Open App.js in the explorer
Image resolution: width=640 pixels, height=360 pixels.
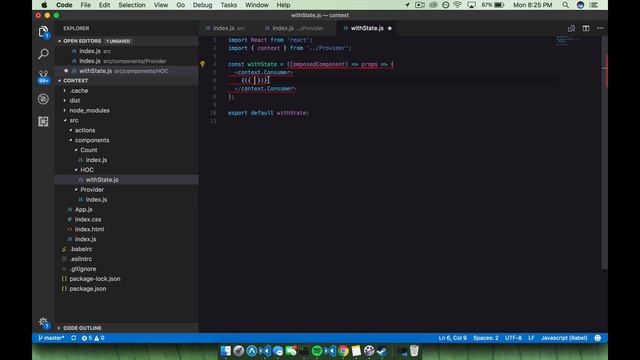coord(83,209)
